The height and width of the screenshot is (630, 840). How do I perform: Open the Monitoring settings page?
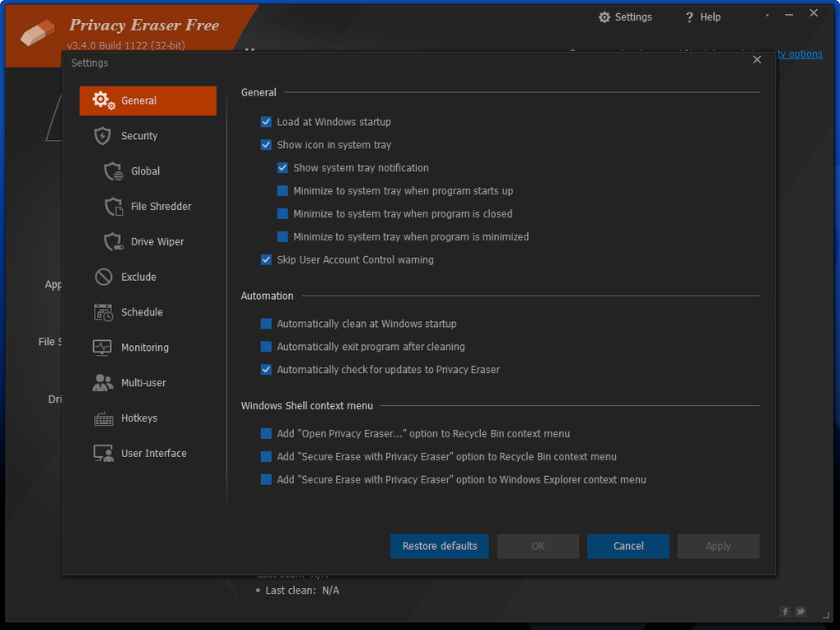[x=148, y=348]
